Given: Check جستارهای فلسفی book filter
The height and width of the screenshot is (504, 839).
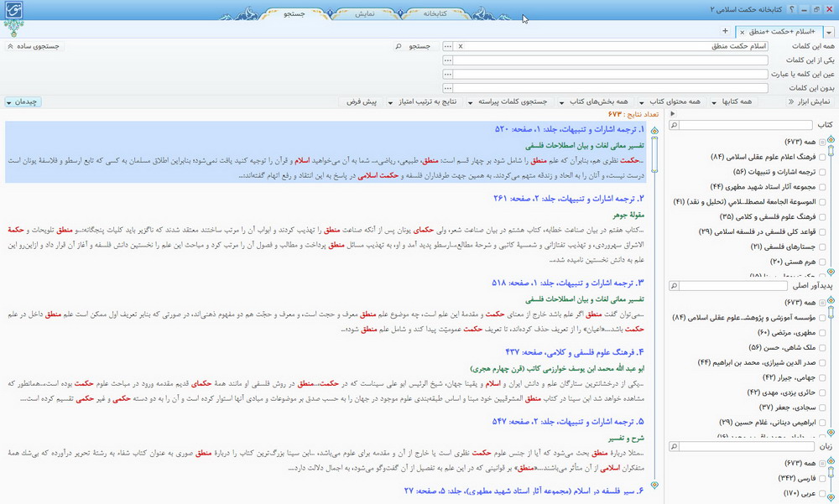Looking at the screenshot, I should 822,247.
